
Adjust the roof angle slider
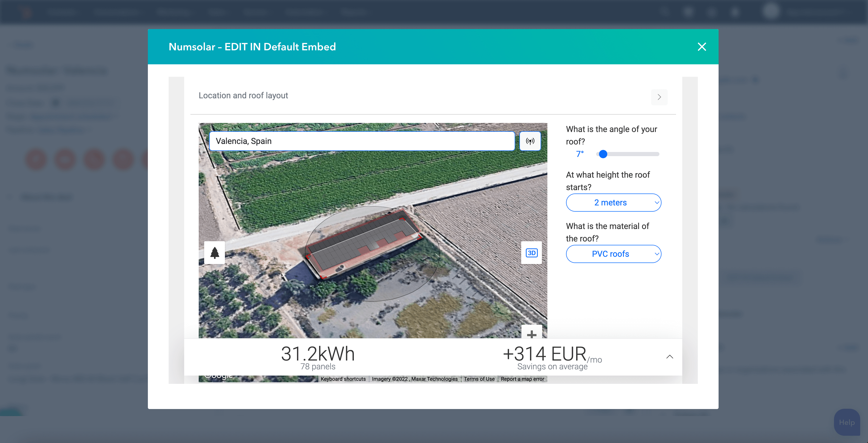(628, 154)
